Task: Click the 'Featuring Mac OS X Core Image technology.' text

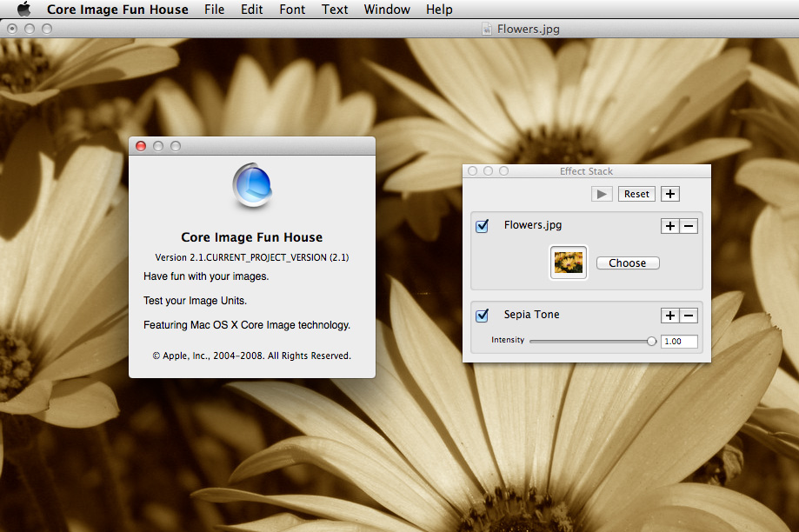Action: coord(247,325)
